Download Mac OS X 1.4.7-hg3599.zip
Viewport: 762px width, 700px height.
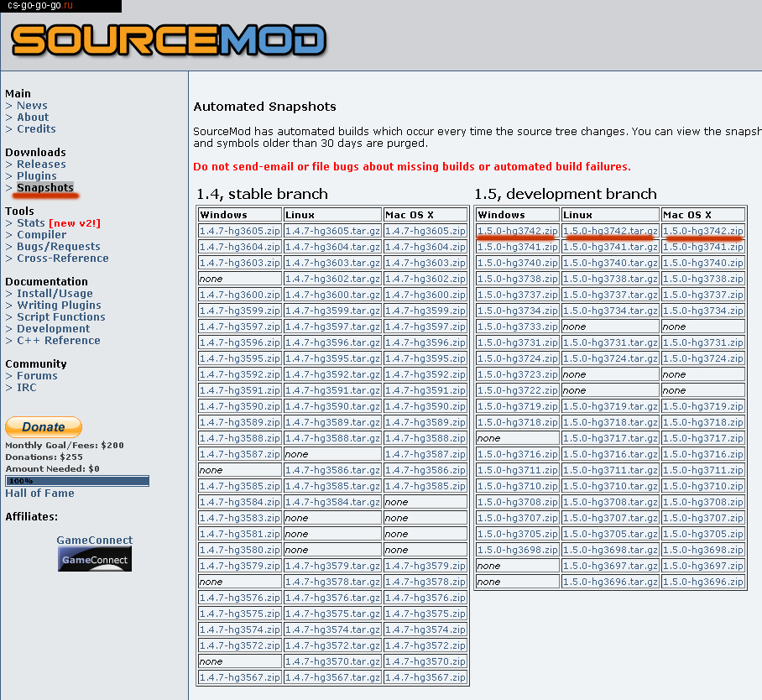pyautogui.click(x=425, y=311)
